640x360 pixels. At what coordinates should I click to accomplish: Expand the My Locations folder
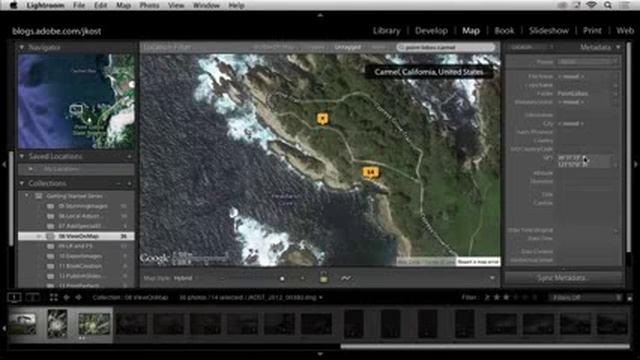31,169
